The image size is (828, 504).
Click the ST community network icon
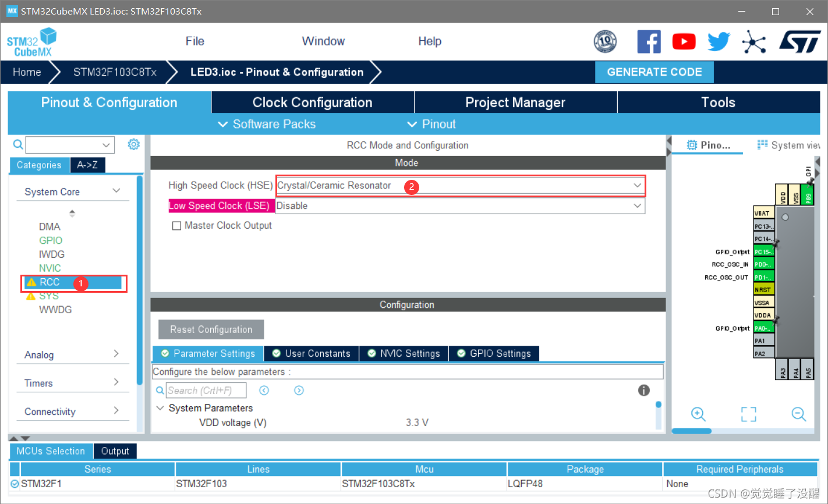[754, 42]
